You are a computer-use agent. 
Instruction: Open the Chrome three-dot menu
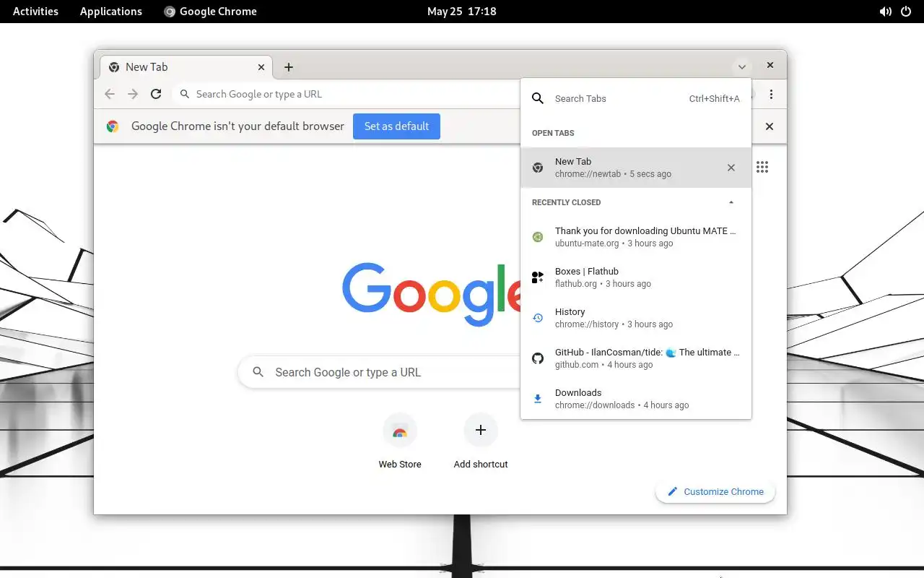click(771, 95)
